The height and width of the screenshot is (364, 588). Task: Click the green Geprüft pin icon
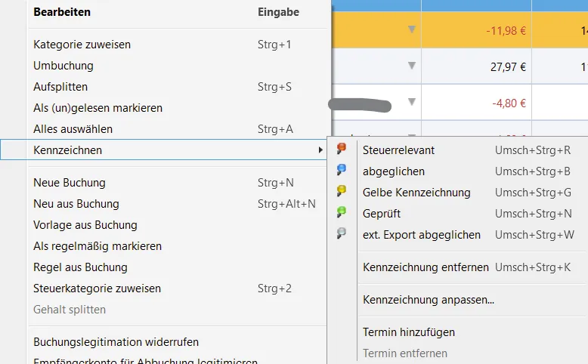click(x=342, y=213)
